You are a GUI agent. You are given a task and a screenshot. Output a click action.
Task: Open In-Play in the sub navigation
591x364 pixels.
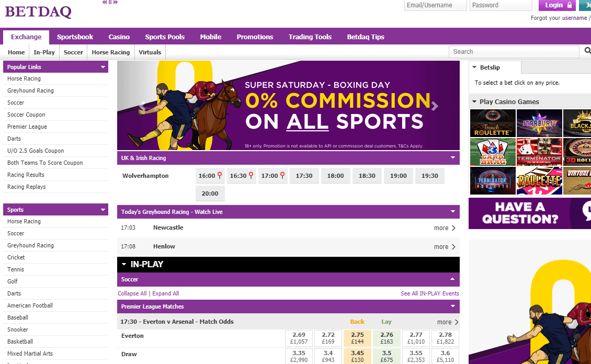tap(44, 52)
